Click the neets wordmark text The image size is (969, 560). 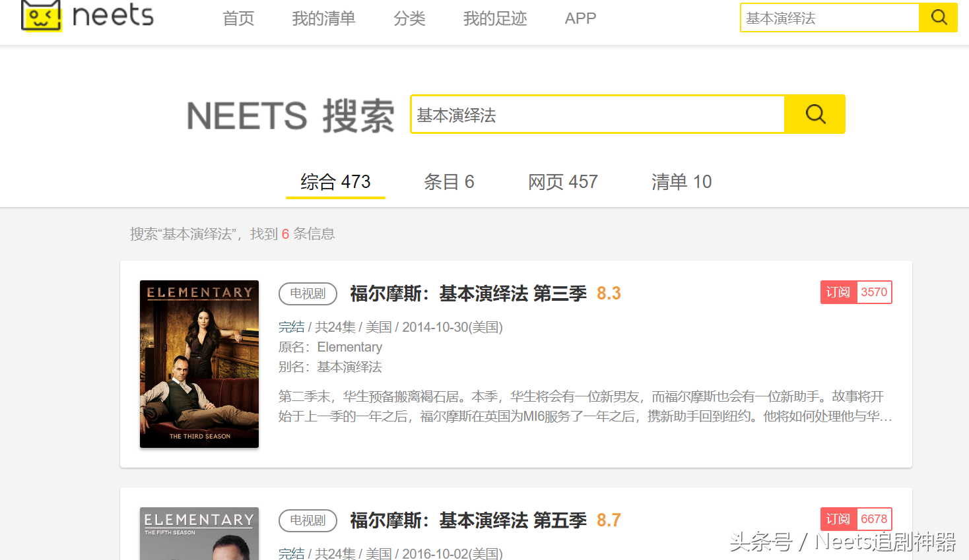tap(112, 15)
